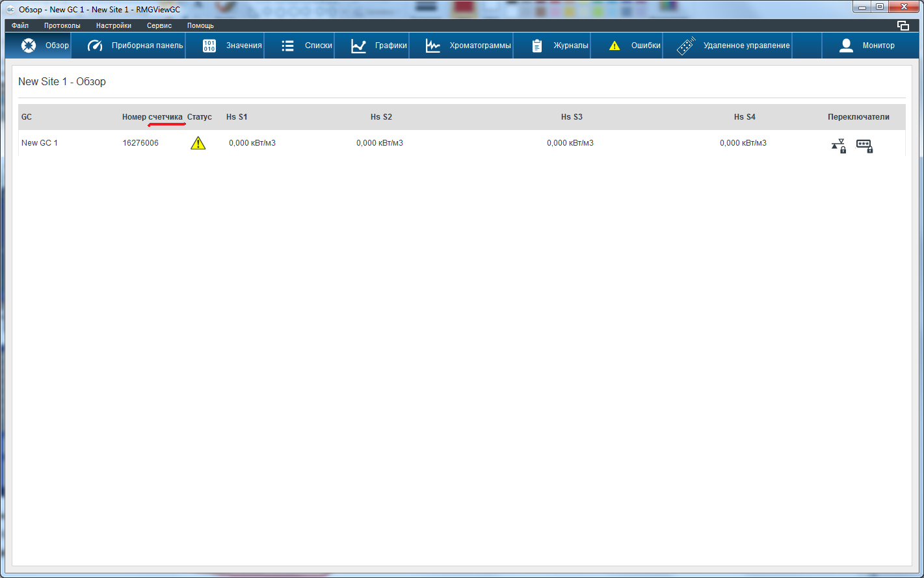Select the Графики chart icon
The image size is (924, 578).
click(x=358, y=46)
